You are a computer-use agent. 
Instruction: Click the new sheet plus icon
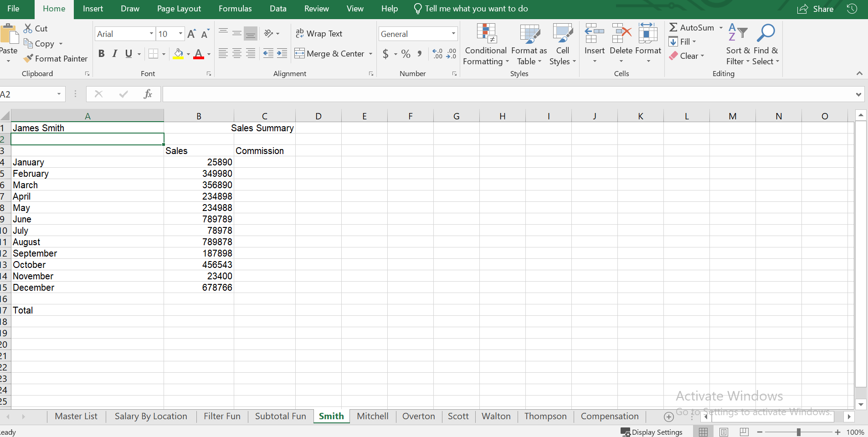(668, 416)
